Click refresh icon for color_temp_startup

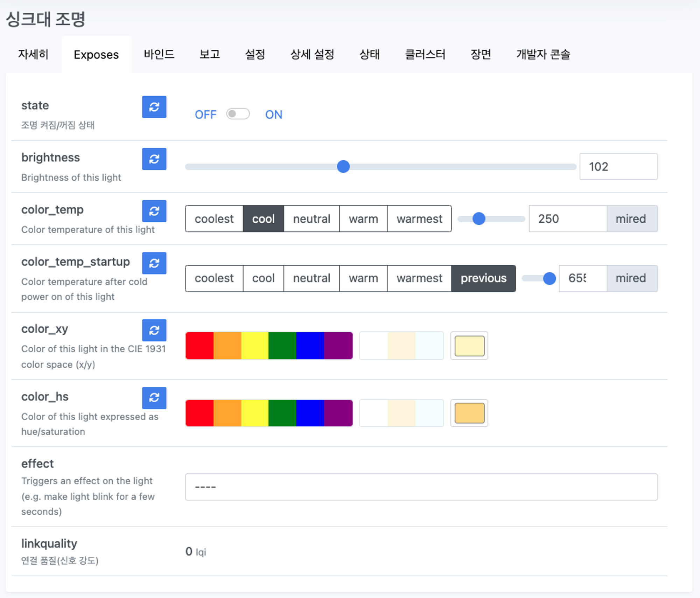pos(154,263)
